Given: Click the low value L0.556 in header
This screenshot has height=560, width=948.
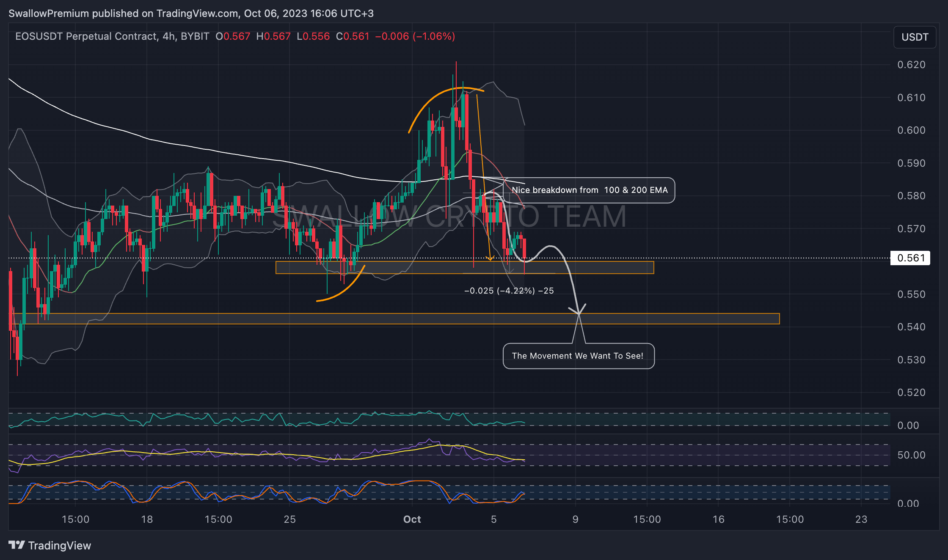Looking at the screenshot, I should [313, 36].
